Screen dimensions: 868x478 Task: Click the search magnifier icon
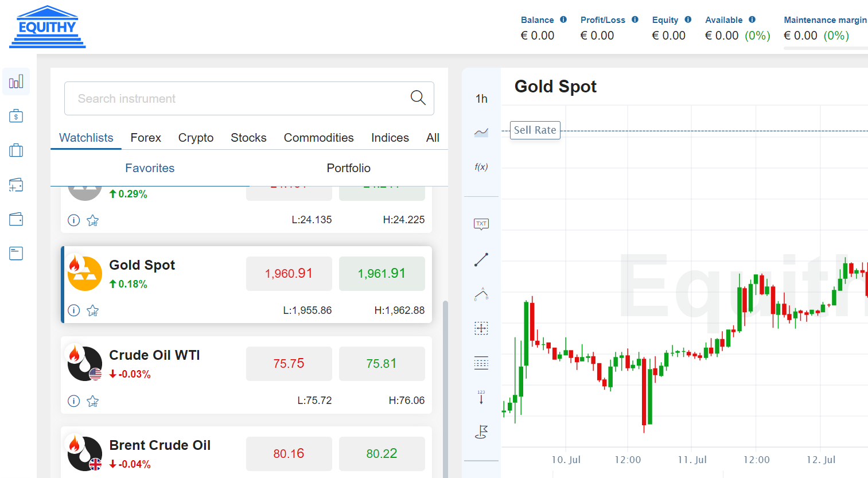coord(418,98)
